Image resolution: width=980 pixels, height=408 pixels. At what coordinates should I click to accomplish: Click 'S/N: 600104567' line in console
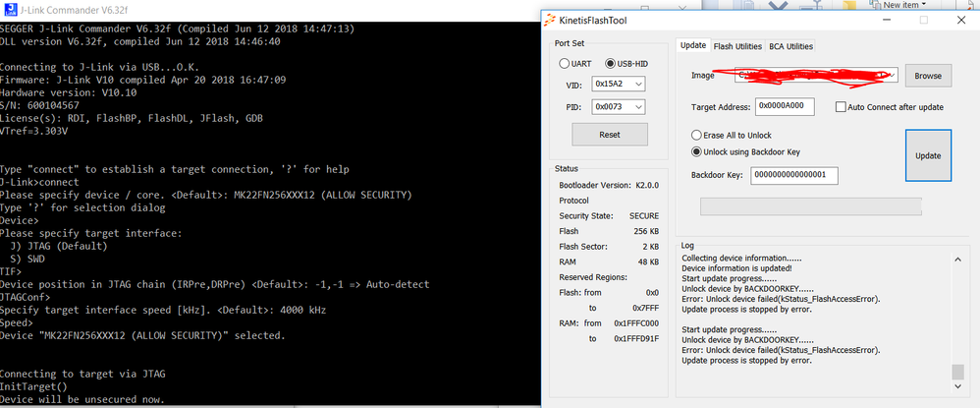(39, 105)
